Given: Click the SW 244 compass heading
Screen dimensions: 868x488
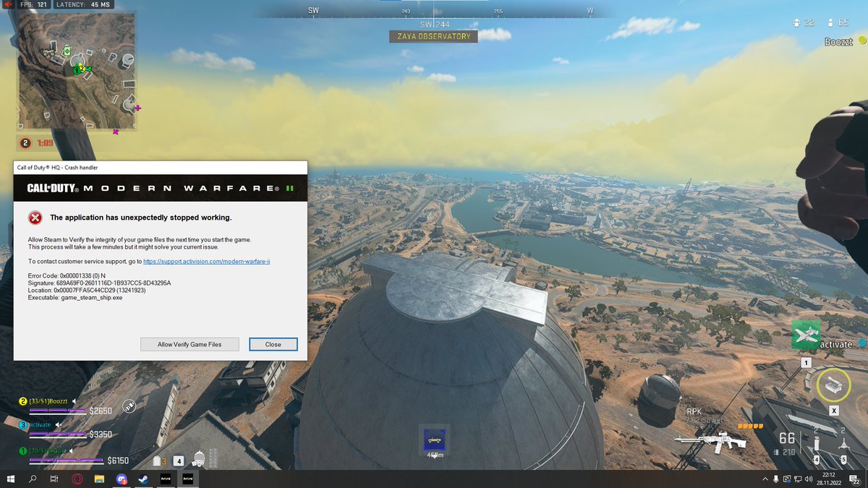Looking at the screenshot, I should (x=435, y=25).
